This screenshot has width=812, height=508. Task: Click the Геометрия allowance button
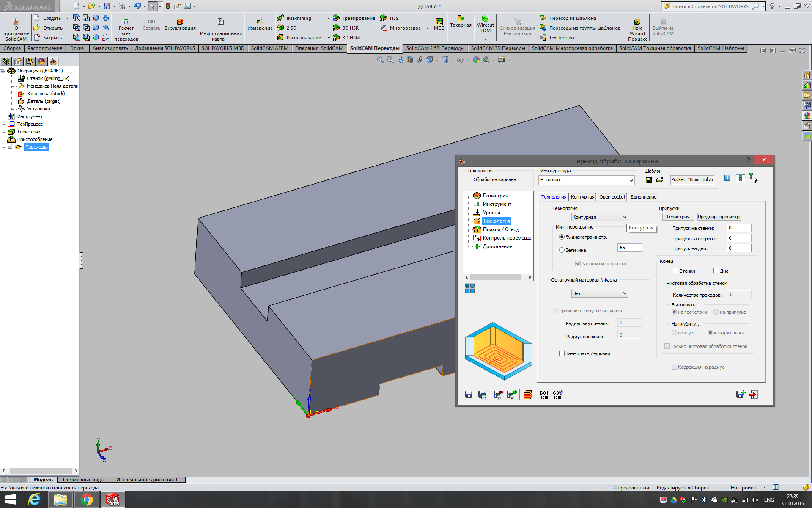[678, 217]
